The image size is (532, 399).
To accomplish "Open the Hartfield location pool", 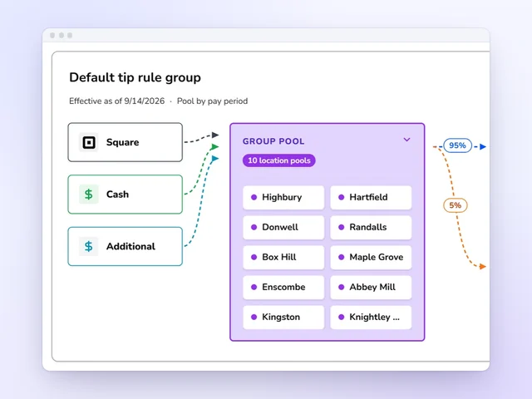I will [371, 197].
